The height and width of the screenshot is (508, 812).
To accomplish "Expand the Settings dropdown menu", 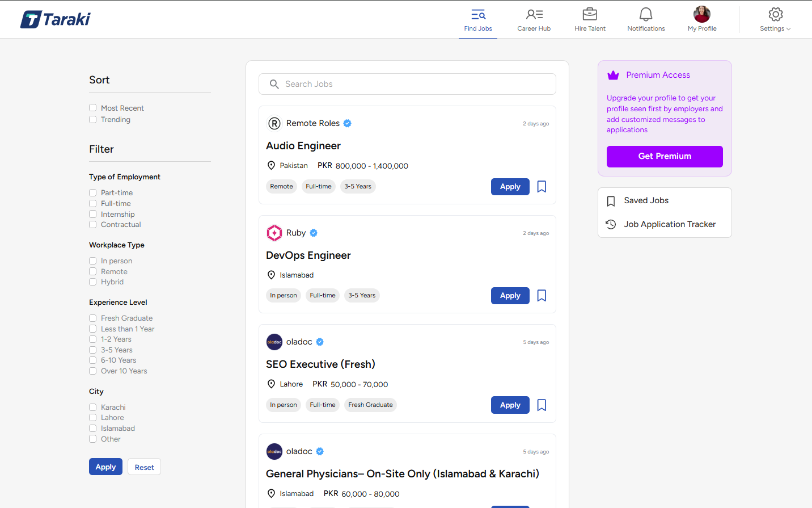I will (775, 20).
